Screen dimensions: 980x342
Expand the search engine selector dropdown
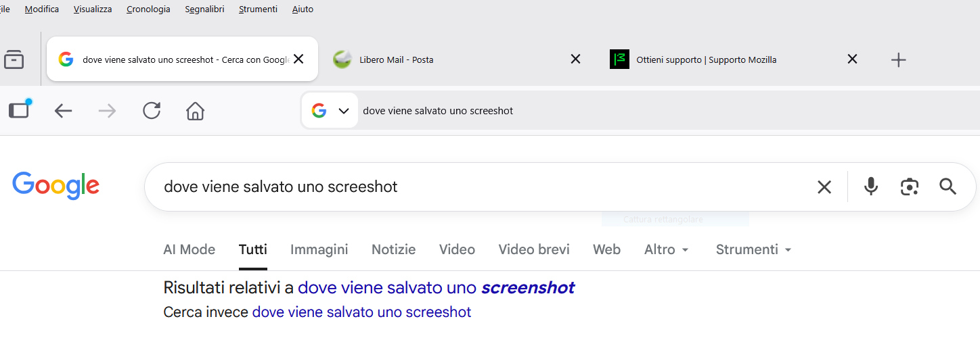point(343,111)
